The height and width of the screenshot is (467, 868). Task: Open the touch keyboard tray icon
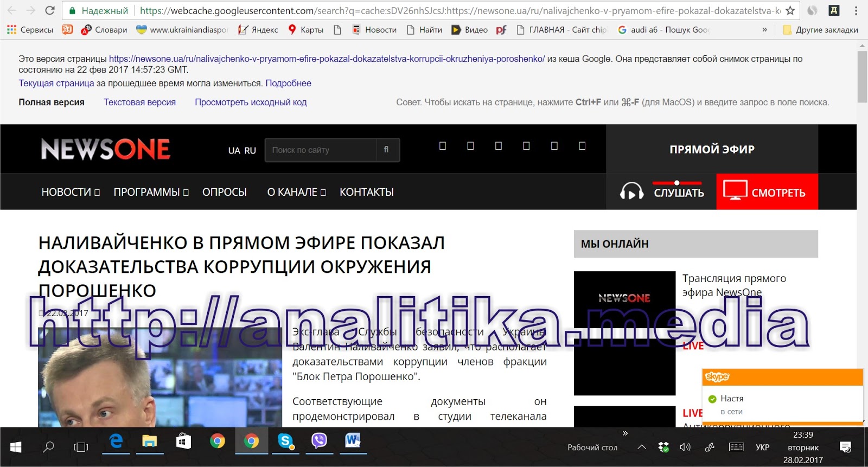point(737,447)
